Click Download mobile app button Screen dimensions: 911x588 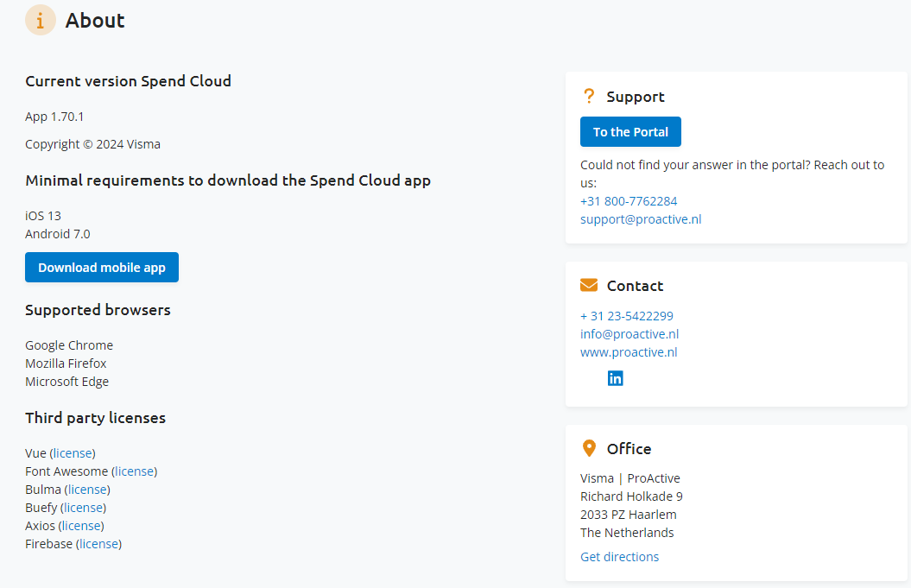point(102,268)
